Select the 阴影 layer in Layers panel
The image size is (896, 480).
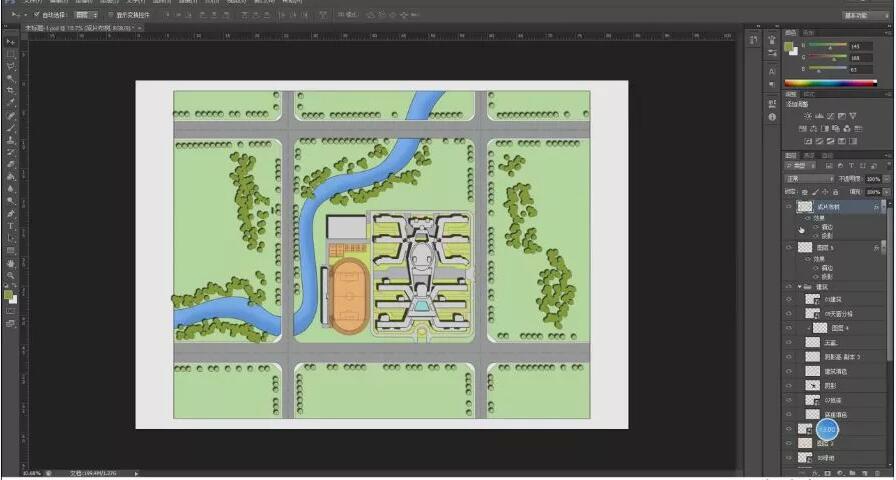(830, 385)
